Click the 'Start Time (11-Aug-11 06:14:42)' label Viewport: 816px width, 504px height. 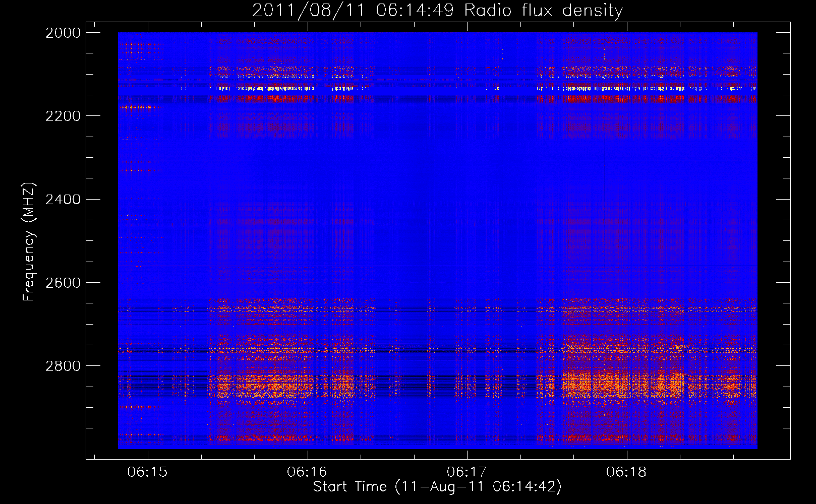(x=437, y=487)
